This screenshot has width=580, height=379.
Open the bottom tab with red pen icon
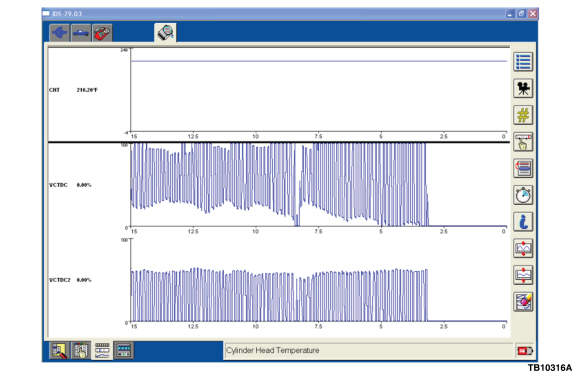point(59,350)
